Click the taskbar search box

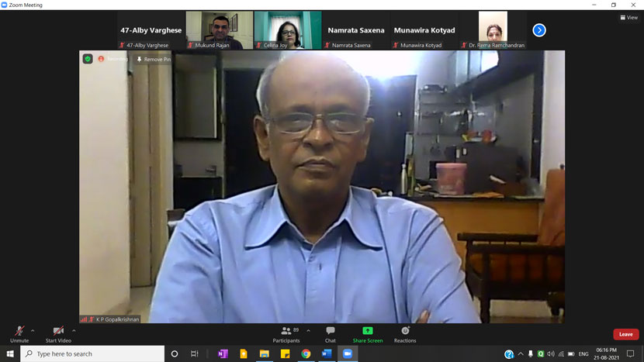tap(92, 353)
